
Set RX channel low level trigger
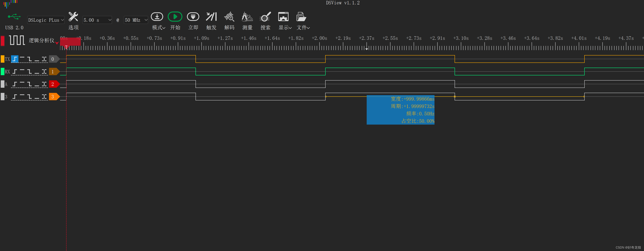[37, 72]
